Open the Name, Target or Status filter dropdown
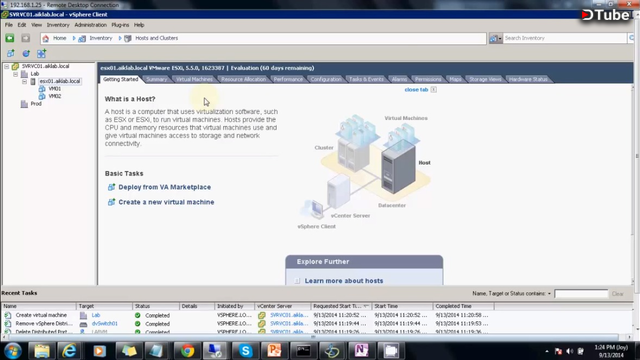The height and width of the screenshot is (360, 640). coord(549,293)
